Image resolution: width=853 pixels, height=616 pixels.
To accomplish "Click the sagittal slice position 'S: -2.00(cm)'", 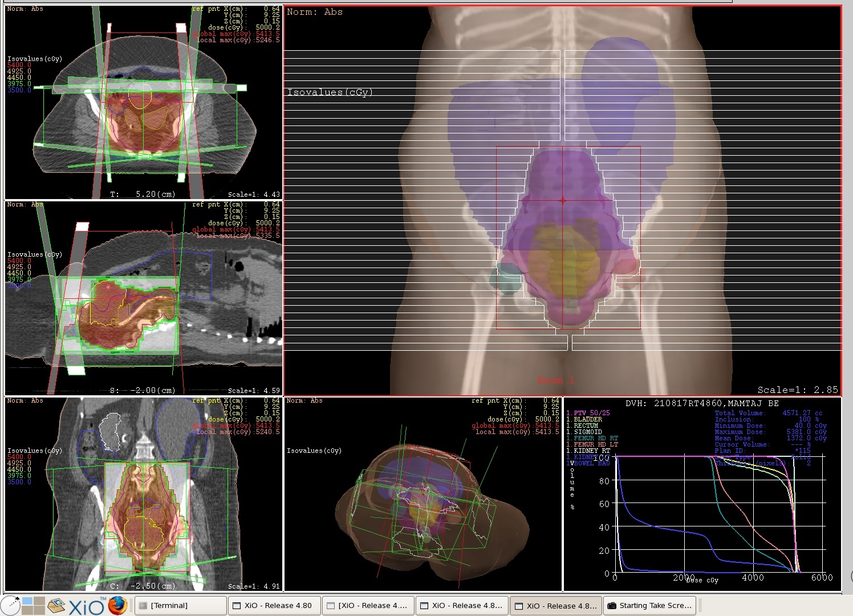I will (143, 391).
